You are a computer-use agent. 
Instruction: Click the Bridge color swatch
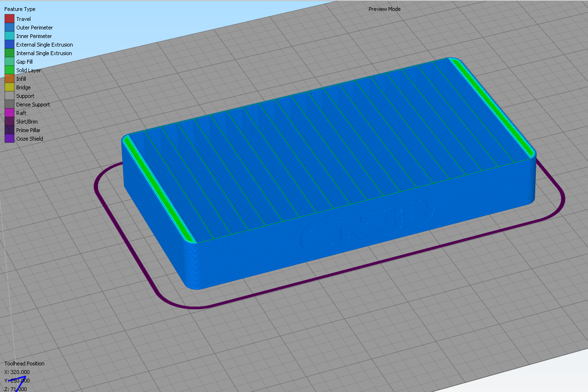[9, 87]
